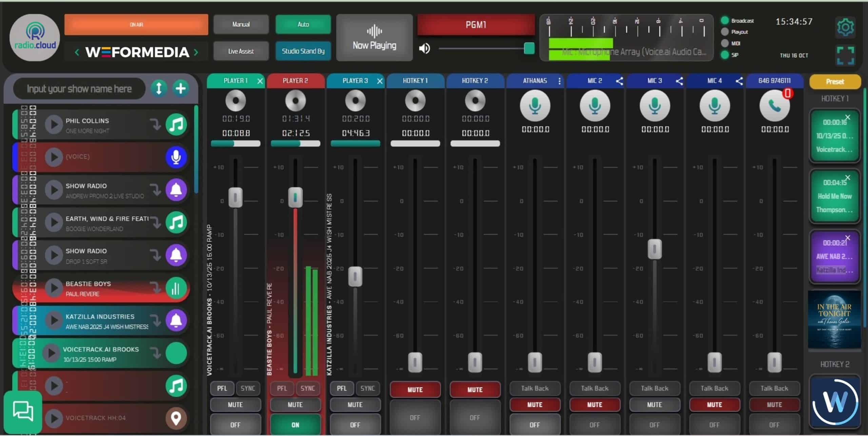
Task: Click the up-down reorder arrows icon
Action: [159, 89]
